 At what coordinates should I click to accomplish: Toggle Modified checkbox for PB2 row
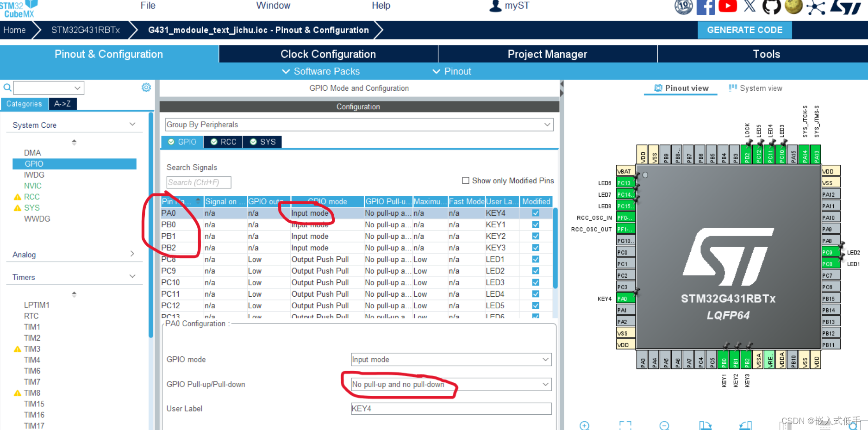(536, 248)
